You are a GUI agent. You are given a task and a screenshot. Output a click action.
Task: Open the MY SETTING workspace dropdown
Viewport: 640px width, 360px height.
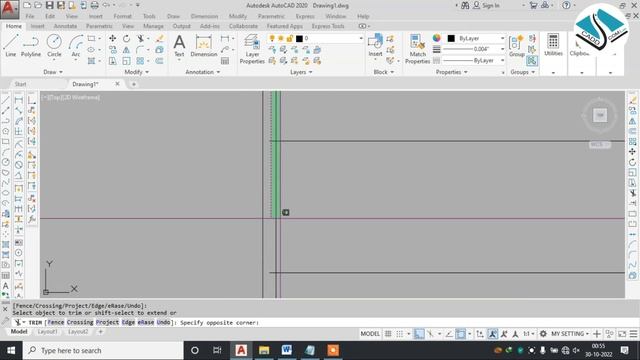pyautogui.click(x=570, y=334)
